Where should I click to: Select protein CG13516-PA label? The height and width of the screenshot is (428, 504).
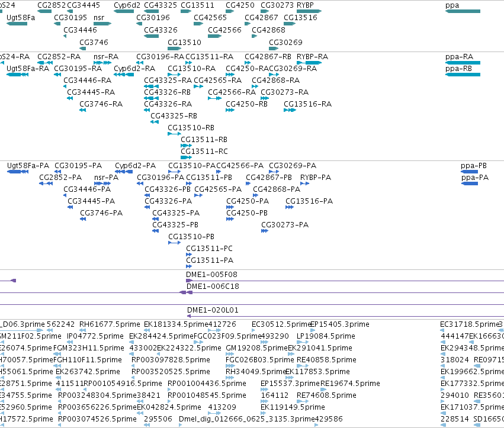point(309,201)
